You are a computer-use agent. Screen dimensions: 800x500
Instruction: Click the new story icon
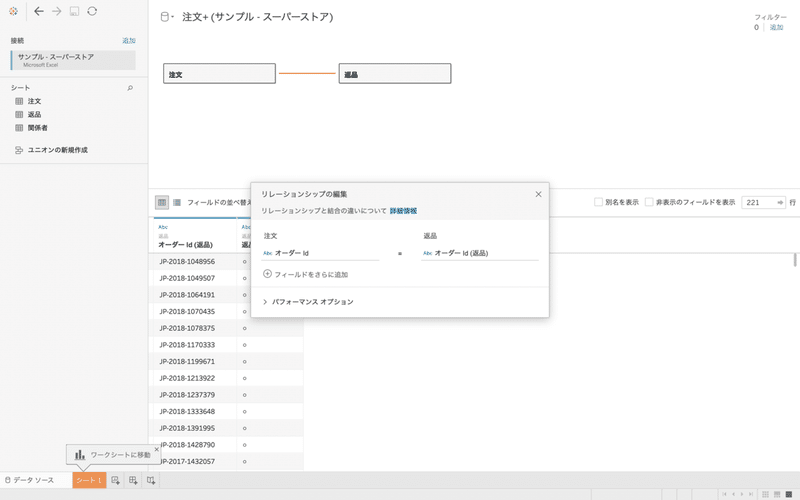pyautogui.click(x=150, y=481)
